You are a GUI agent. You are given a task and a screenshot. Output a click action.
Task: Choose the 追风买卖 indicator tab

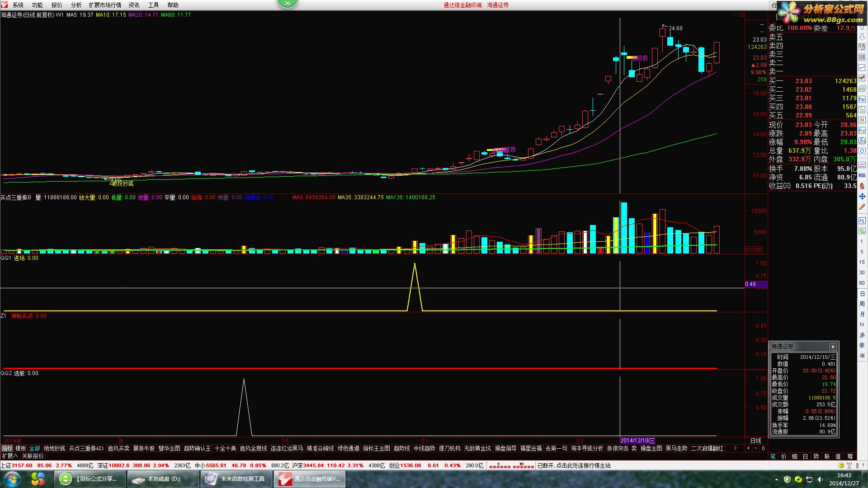[118, 448]
